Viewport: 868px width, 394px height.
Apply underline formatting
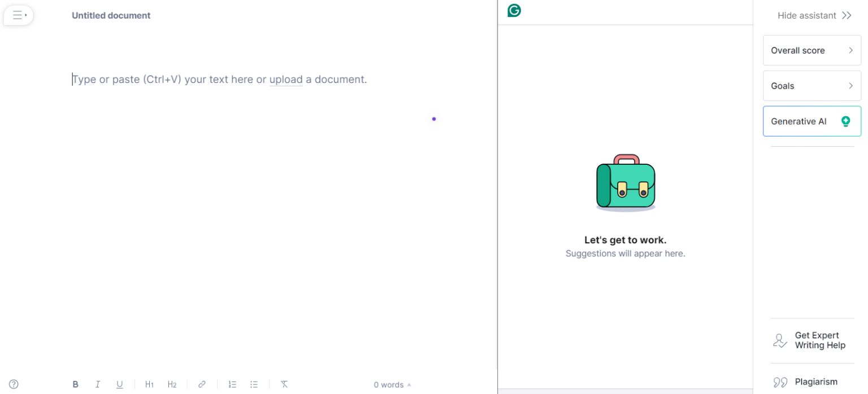coord(119,384)
